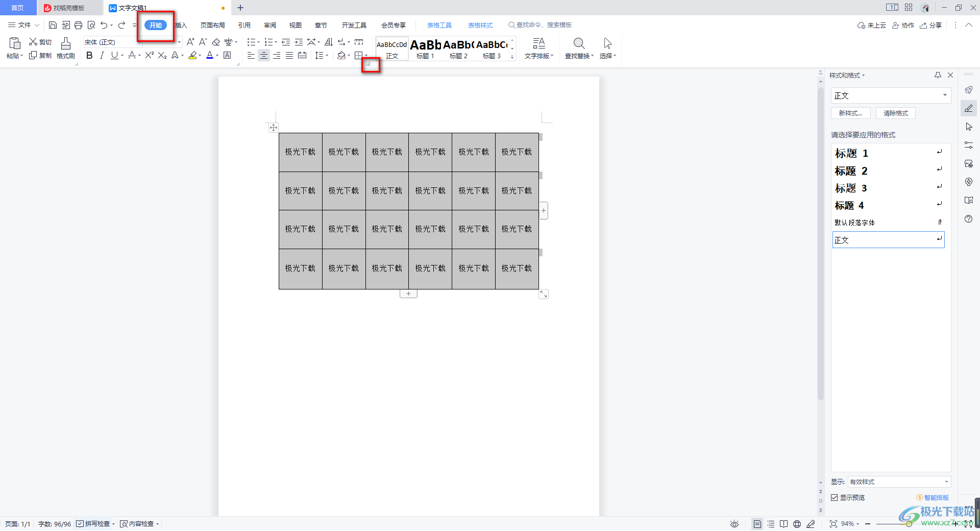Add a table column with the right plus

[x=544, y=210]
